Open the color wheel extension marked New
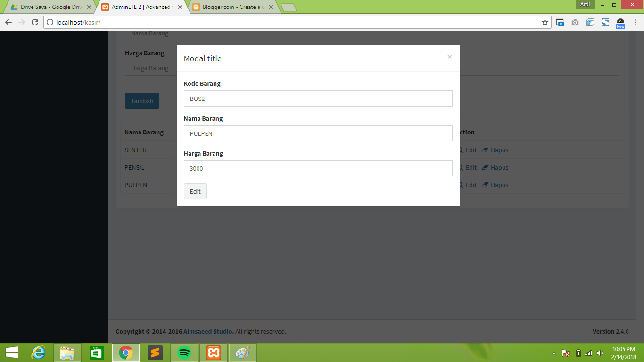 [x=620, y=22]
